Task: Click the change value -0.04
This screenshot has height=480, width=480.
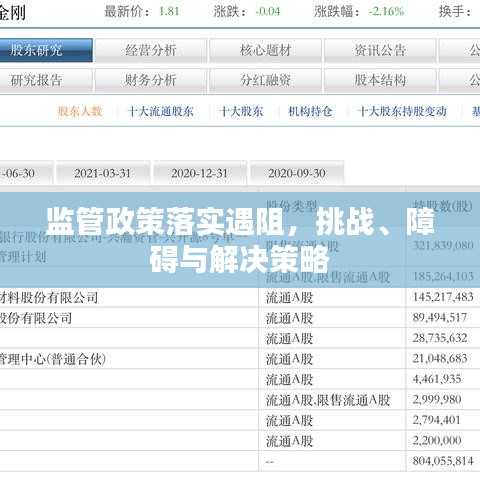Action: (x=268, y=11)
